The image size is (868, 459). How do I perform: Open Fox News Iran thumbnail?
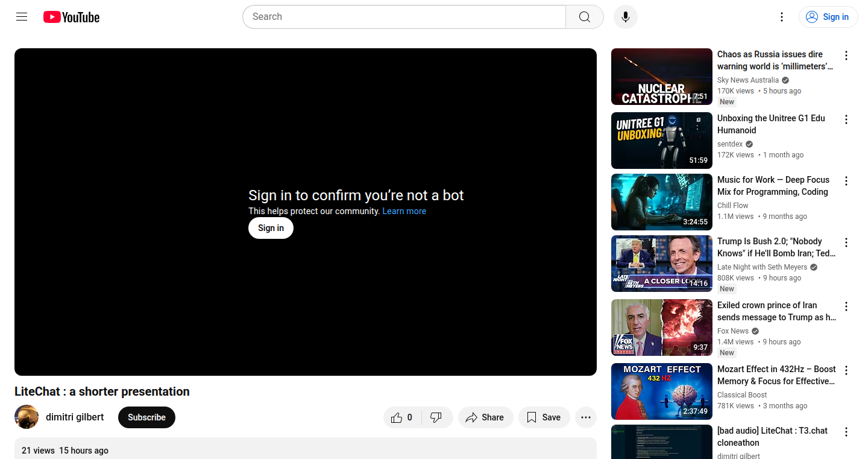click(662, 328)
